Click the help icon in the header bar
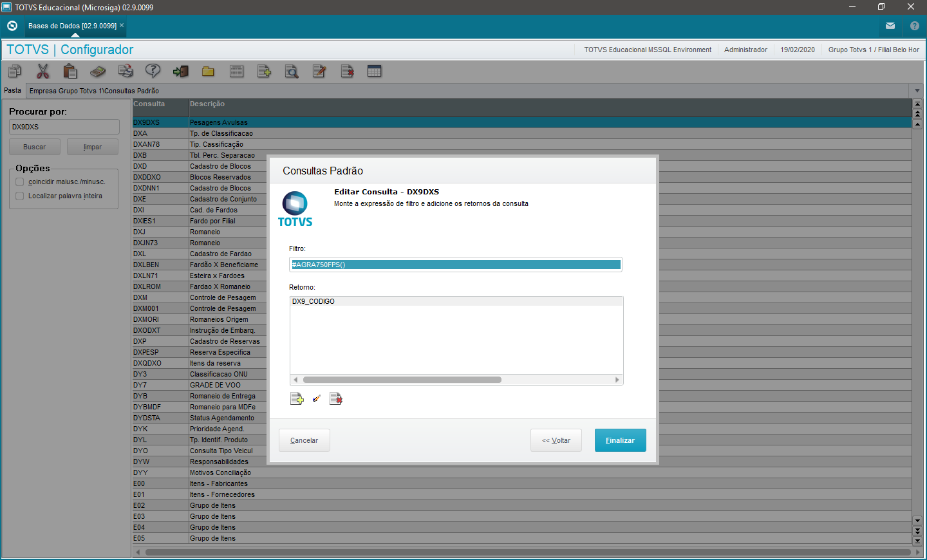The height and width of the screenshot is (560, 927). click(x=915, y=26)
